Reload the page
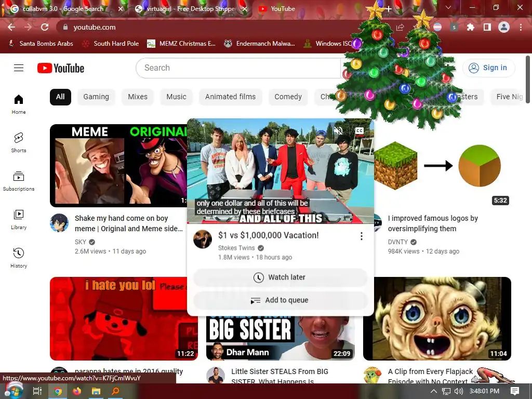 click(x=45, y=27)
